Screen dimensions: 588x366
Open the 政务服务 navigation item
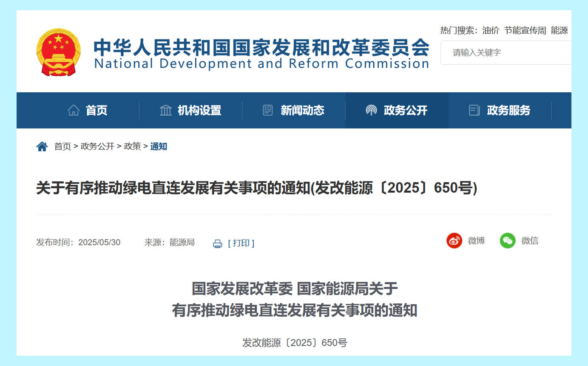point(508,111)
